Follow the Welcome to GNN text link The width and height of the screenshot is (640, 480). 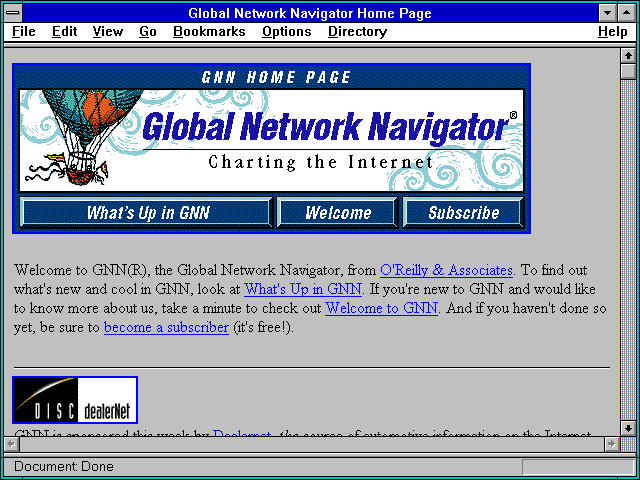381,308
